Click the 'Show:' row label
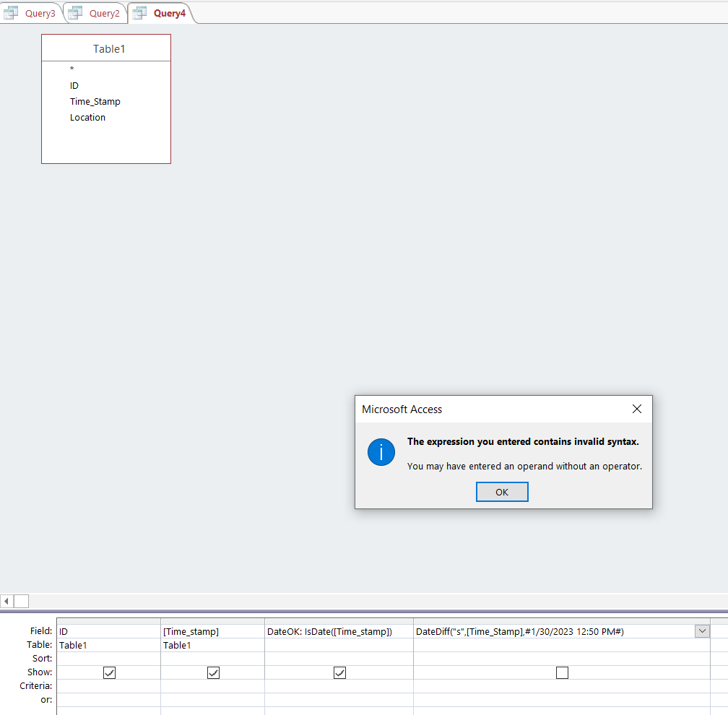728x715 pixels. 40,672
